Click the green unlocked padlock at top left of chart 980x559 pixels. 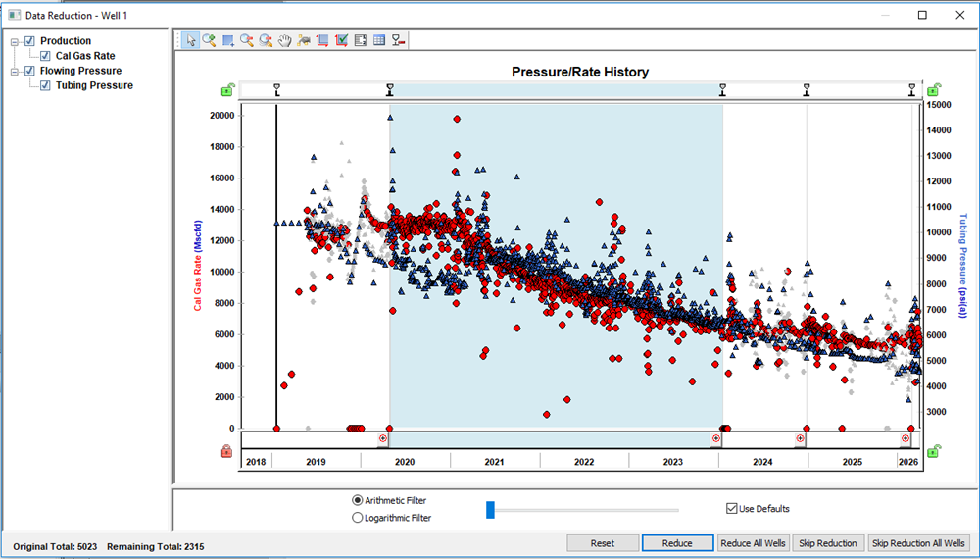(x=227, y=90)
